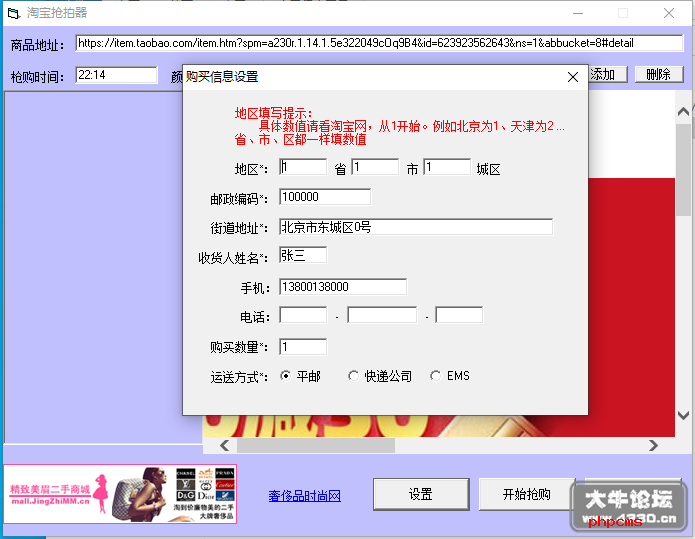This screenshot has width=695, height=539.
Task: Click the 淘宝抢拍器 app icon in title bar
Action: (x=14, y=13)
